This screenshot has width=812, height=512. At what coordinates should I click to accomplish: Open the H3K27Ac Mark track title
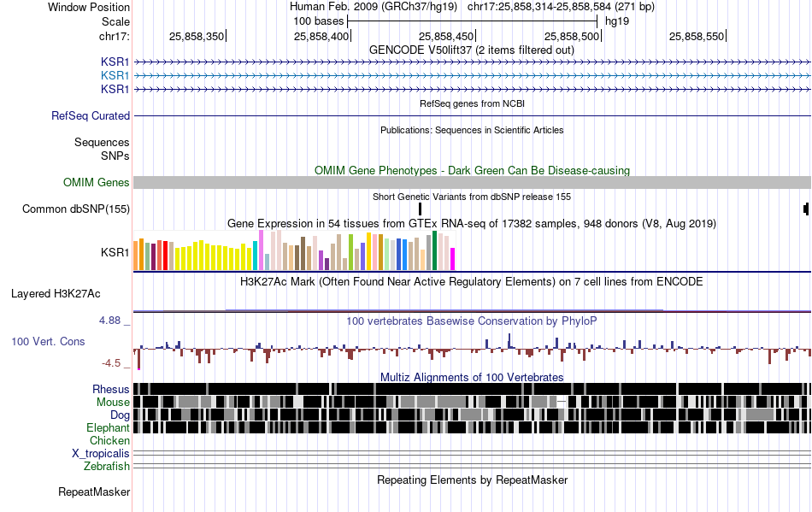pos(472,281)
